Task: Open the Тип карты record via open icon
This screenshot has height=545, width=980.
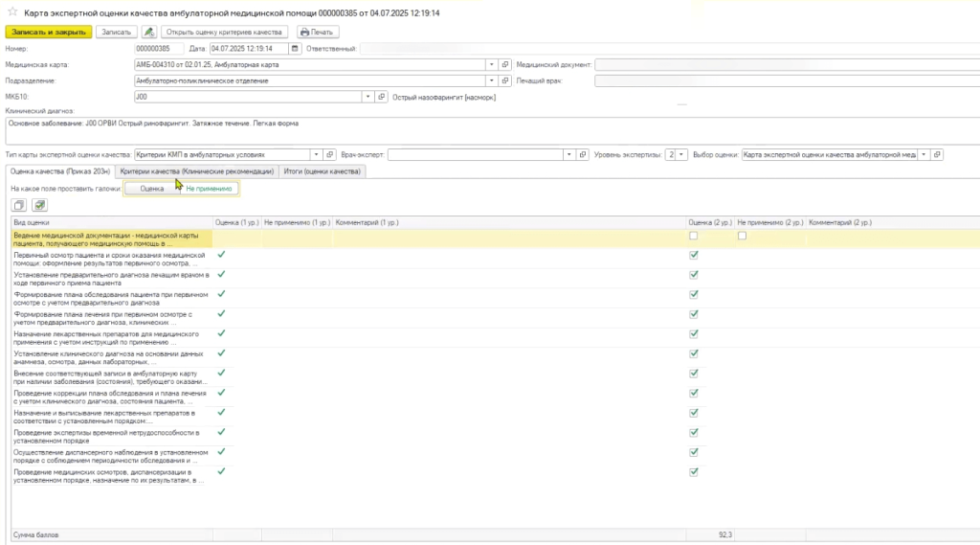Action: (331, 154)
